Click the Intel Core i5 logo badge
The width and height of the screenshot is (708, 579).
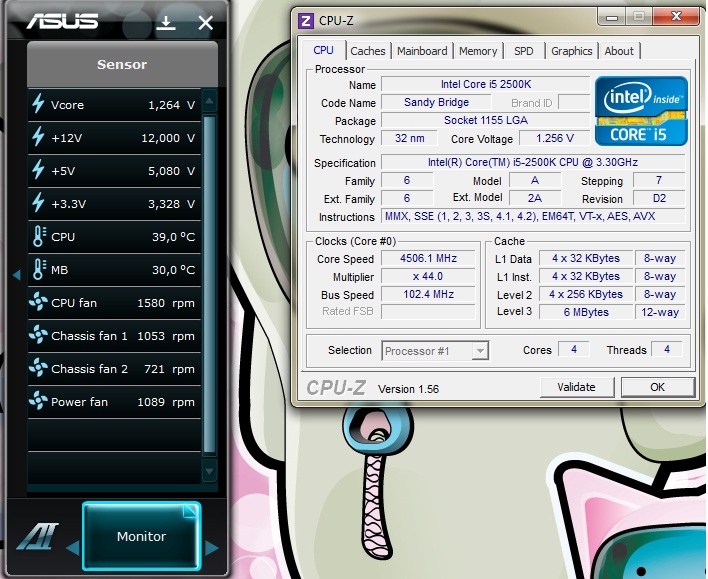coord(641,111)
